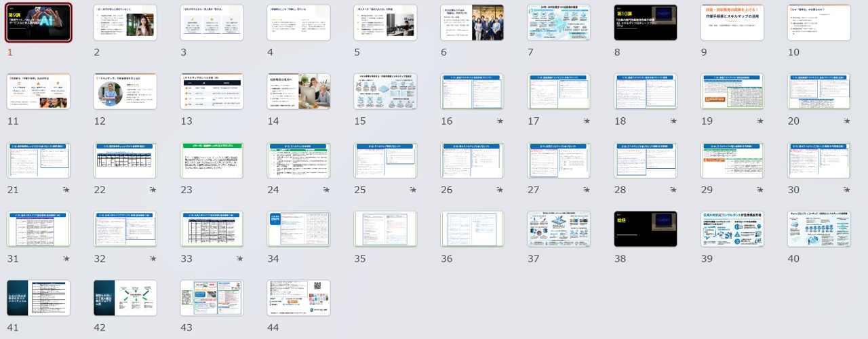
Task: Select black slide 38 thumbnail titled 総括
Action: [646, 229]
